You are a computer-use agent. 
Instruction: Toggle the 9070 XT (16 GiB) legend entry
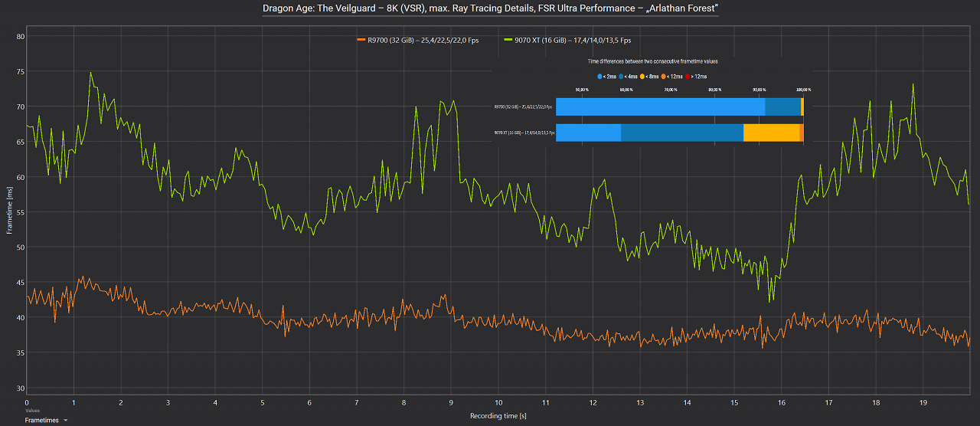[x=567, y=40]
